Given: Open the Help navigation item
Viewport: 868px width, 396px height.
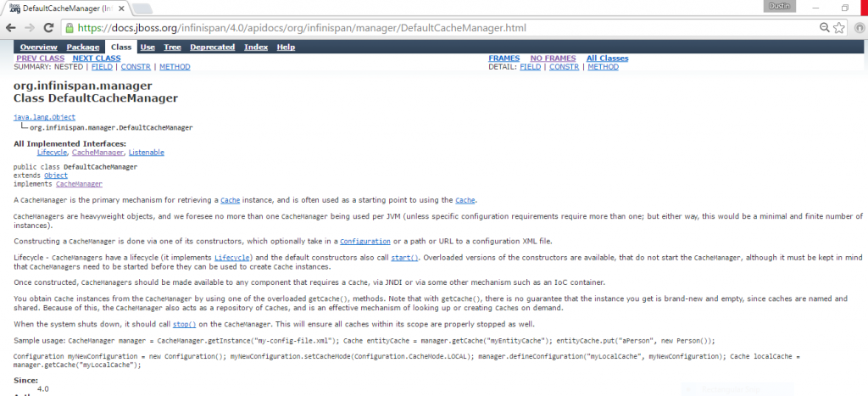Looking at the screenshot, I should [286, 47].
